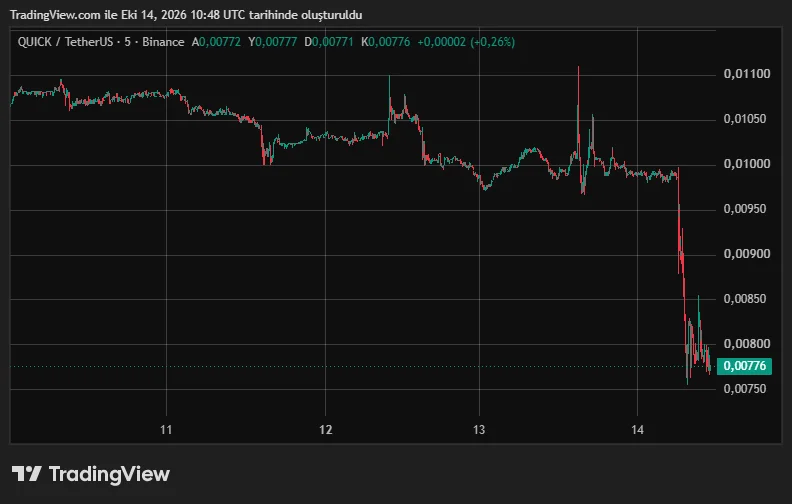Click the current price tag 0,00776
792x504 pixels.
click(744, 366)
